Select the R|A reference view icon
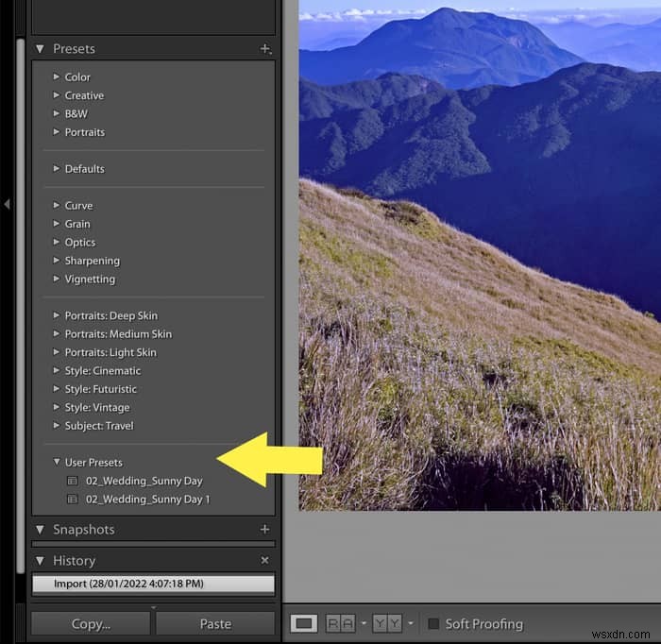The image size is (661, 644). 341,623
